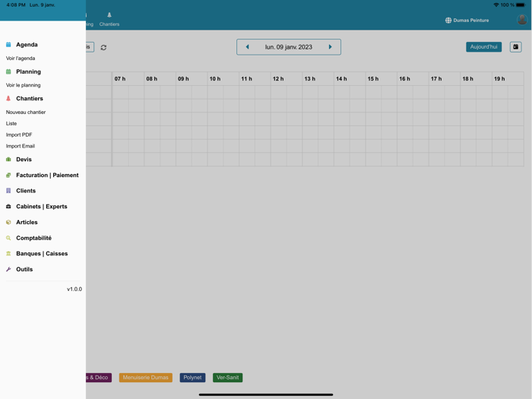Image resolution: width=532 pixels, height=399 pixels.
Task: Click the globe icon beside Dumas Peinture
Action: coord(448,21)
